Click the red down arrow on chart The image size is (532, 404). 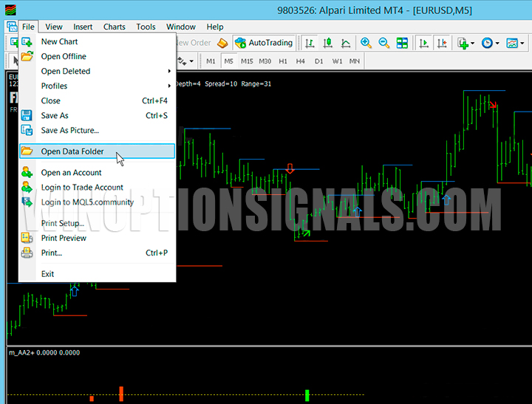pos(290,170)
